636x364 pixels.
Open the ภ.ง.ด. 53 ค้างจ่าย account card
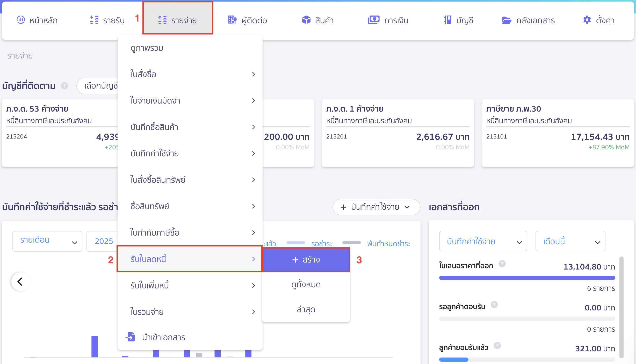point(60,133)
